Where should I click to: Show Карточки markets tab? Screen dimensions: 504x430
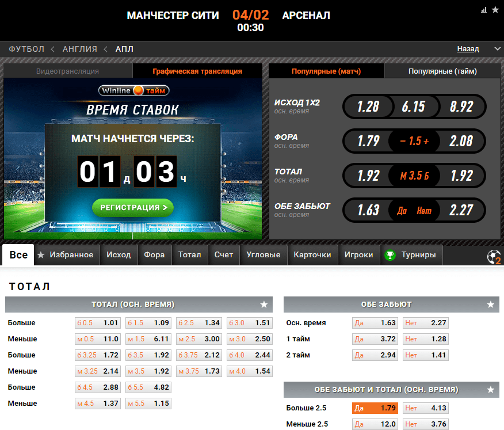coord(312,255)
